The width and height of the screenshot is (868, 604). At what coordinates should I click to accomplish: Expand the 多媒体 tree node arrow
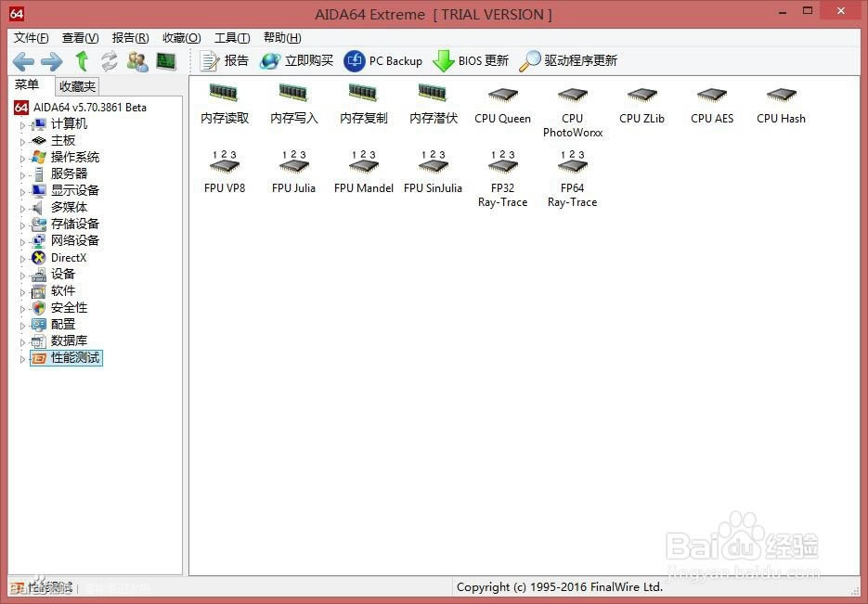coord(22,209)
